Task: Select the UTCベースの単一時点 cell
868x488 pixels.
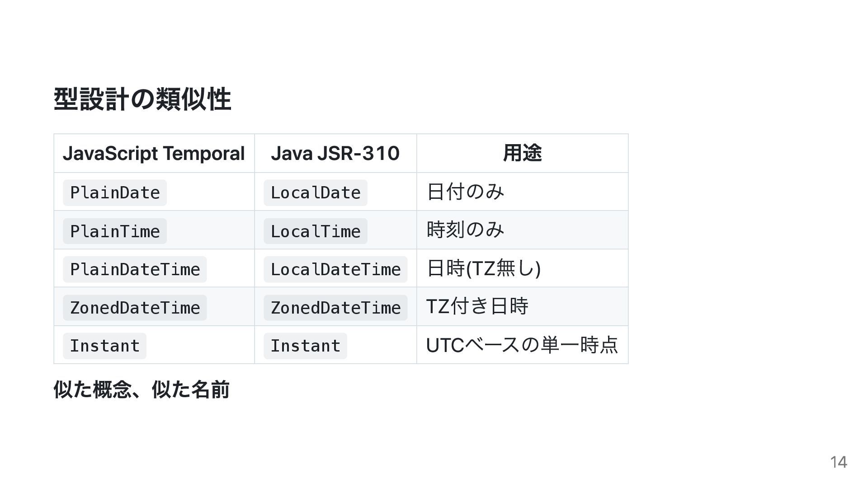Action: [x=522, y=345]
